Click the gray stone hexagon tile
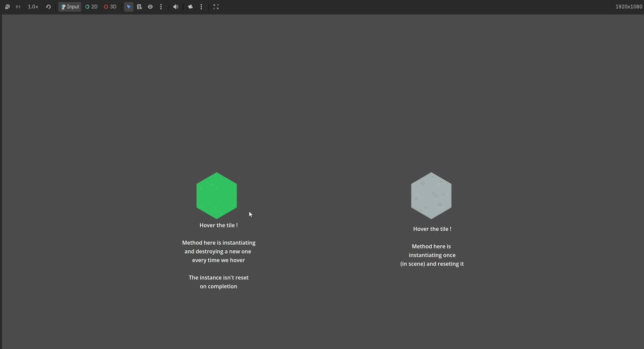Viewport: 644px width, 349px height. (x=431, y=196)
